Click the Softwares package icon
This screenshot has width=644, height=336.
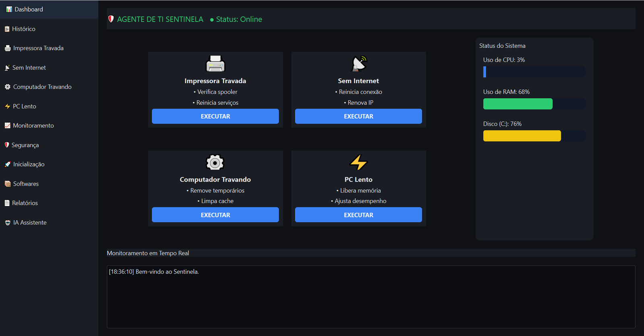8,183
